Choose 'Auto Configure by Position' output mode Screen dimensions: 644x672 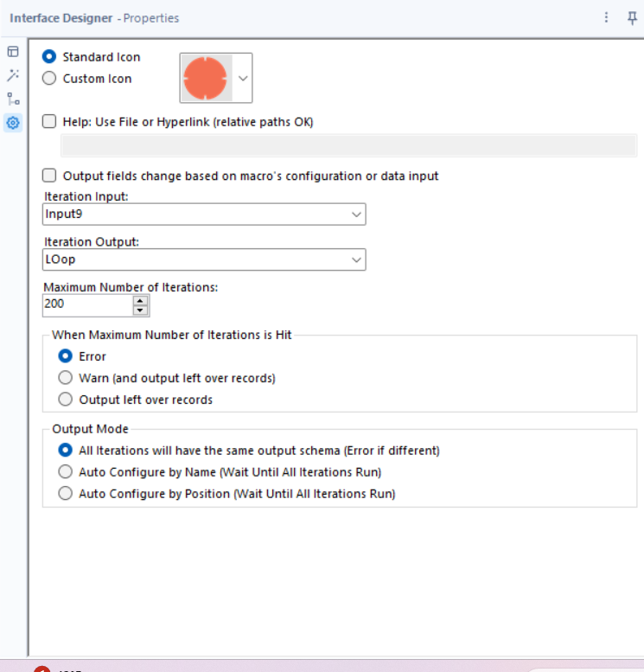[x=65, y=494]
